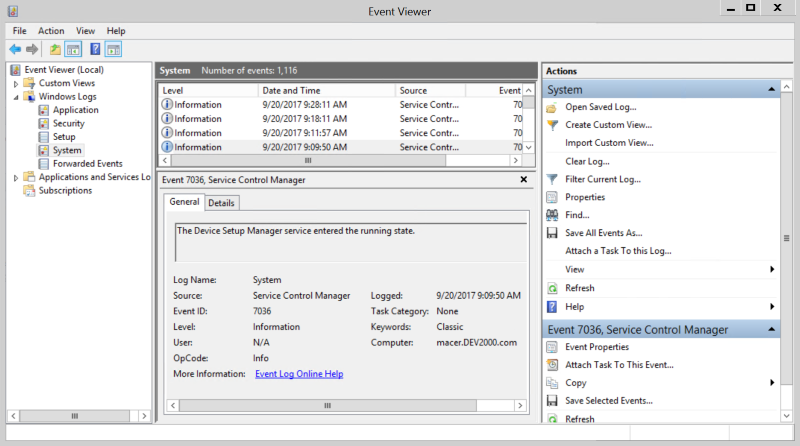Viewport: 800px width, 446px height.
Task: Open the Event Log Online Help link
Action: 299,374
